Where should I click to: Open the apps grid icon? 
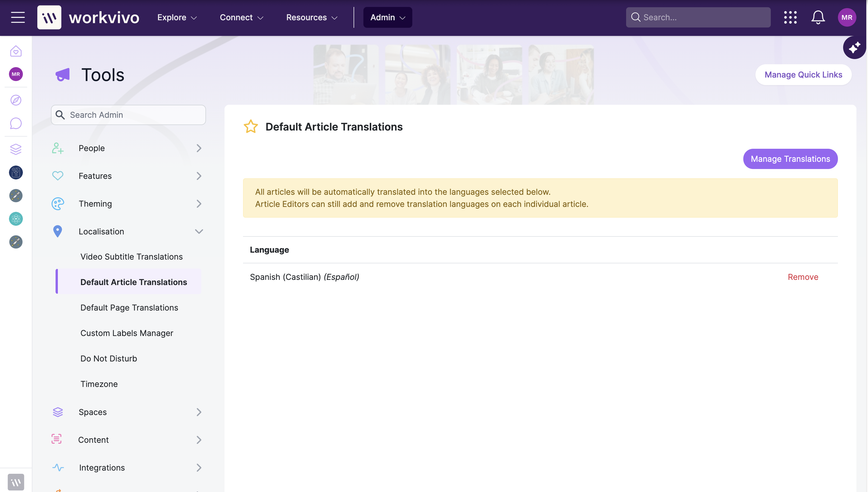tap(790, 17)
